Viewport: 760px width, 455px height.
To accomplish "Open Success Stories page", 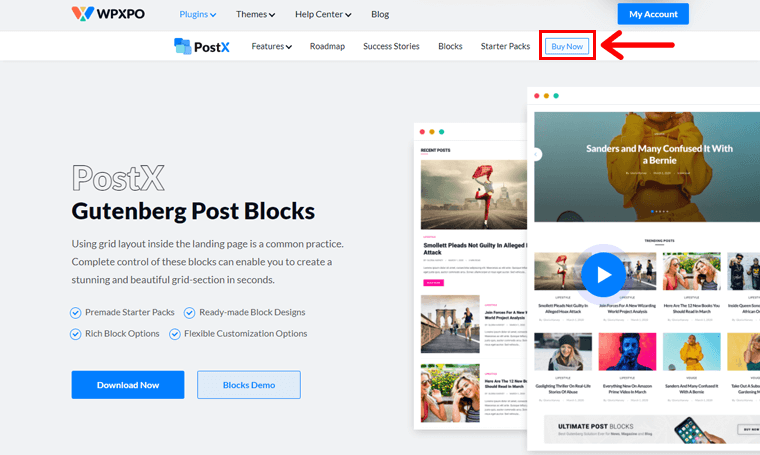I will (391, 47).
